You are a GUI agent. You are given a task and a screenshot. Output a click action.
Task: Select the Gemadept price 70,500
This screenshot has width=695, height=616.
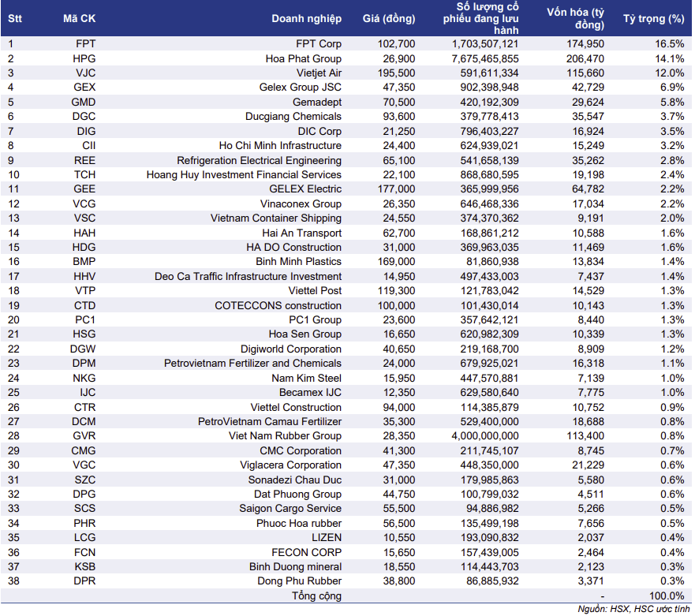coord(398,102)
